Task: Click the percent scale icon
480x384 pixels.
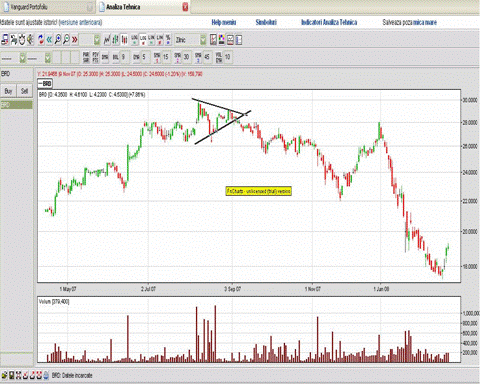Action: (168, 39)
